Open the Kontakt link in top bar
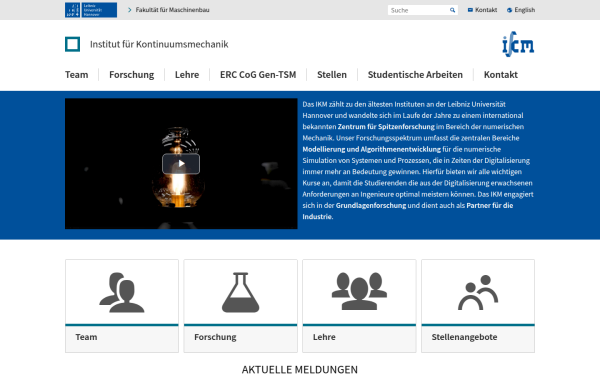Viewport: 600px width, 375px height. point(486,10)
